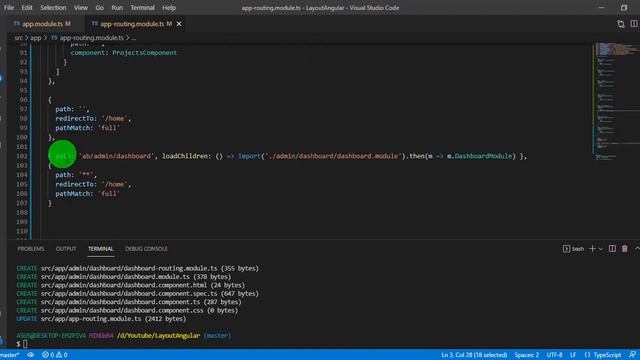This screenshot has width=640, height=360.
Task: Click the import keyword on line 102
Action: point(249,156)
